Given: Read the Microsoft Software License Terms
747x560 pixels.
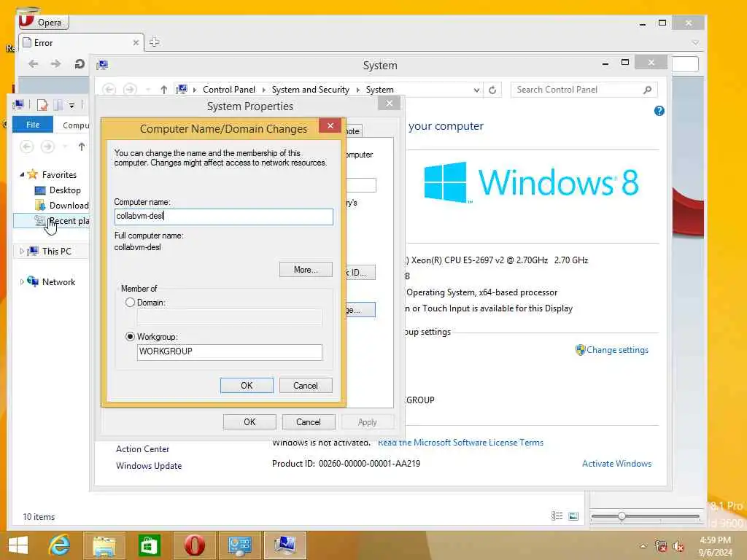Looking at the screenshot, I should click(x=461, y=443).
